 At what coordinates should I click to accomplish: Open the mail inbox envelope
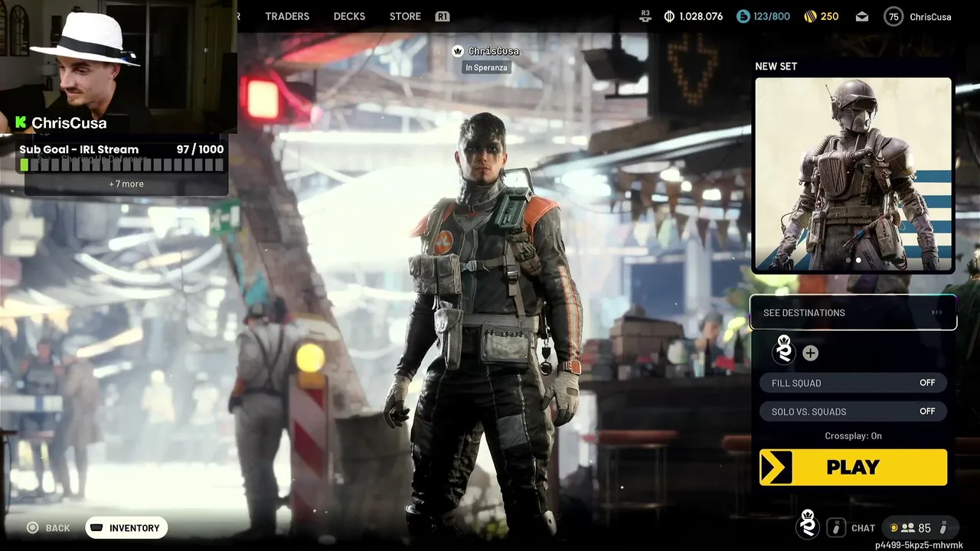(x=862, y=17)
